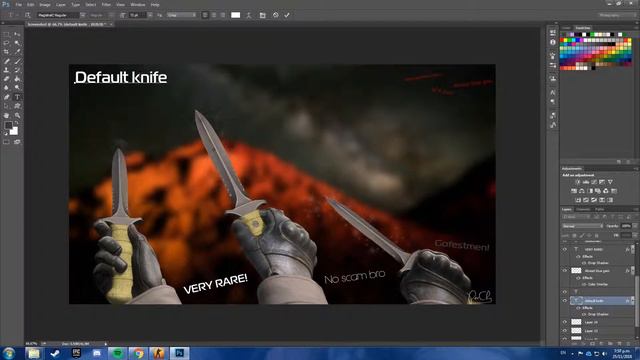This screenshot has width=640, height=360.
Task: Add a Brightness/Contrast adjustment
Action: click(x=578, y=182)
